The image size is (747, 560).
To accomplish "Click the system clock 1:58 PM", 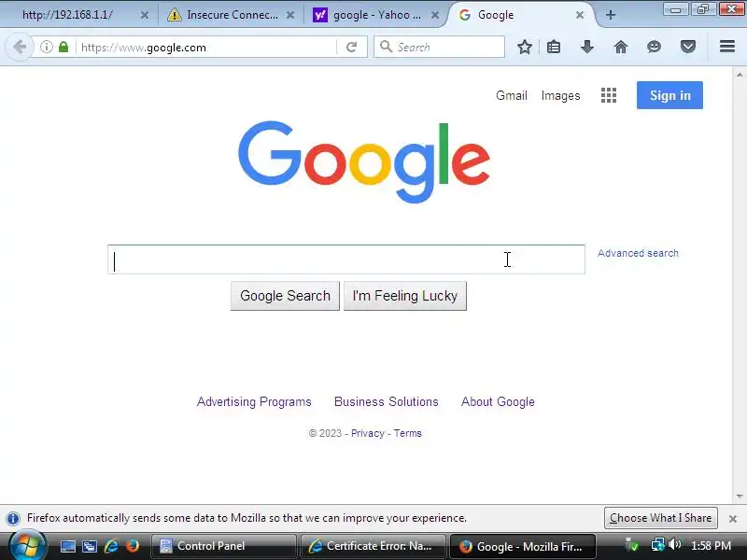I will [711, 545].
